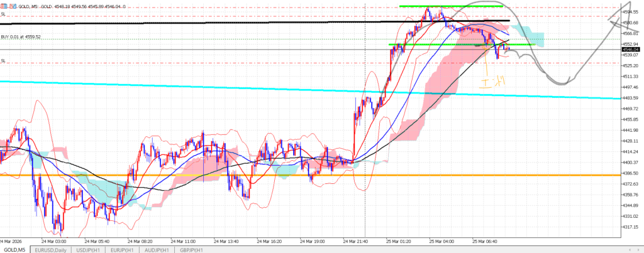Image resolution: width=644 pixels, height=253 pixels.
Task: Select the GOLD,M5 chart tab
Action: coord(15,249)
